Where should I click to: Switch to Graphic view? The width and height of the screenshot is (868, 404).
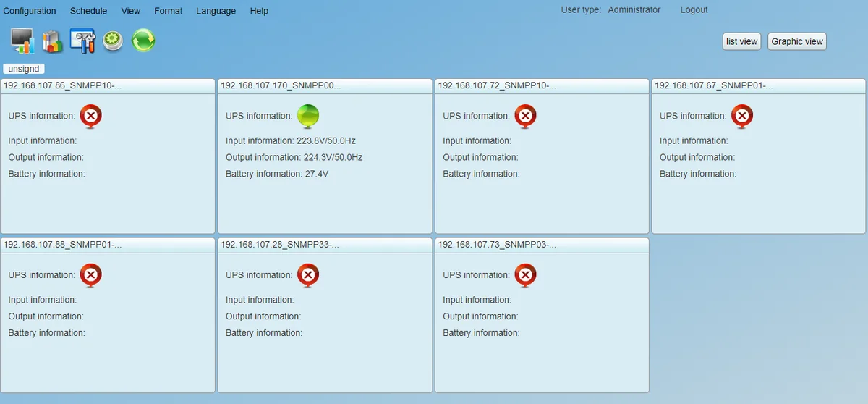(797, 41)
